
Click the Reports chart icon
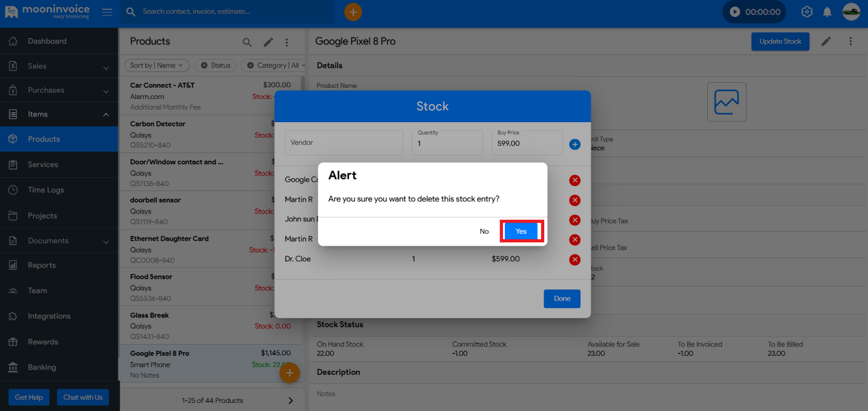[x=13, y=265]
